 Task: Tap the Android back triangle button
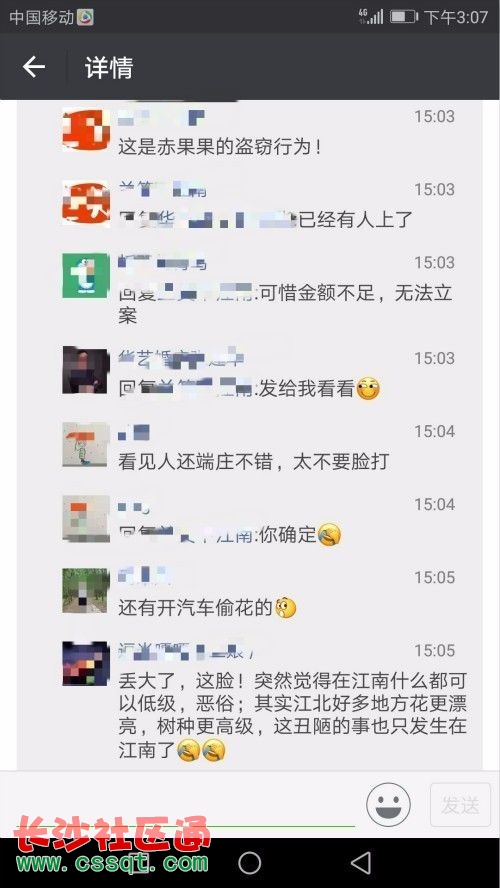tap(360, 863)
